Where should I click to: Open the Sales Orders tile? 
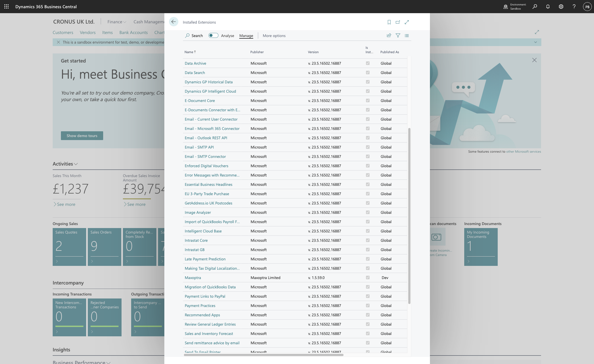coord(105,247)
